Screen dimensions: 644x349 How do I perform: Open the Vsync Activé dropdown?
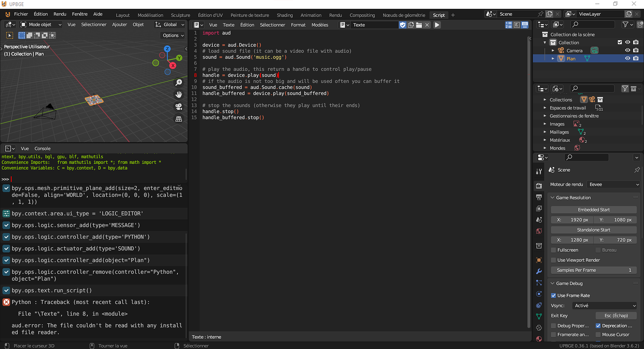[605, 306]
